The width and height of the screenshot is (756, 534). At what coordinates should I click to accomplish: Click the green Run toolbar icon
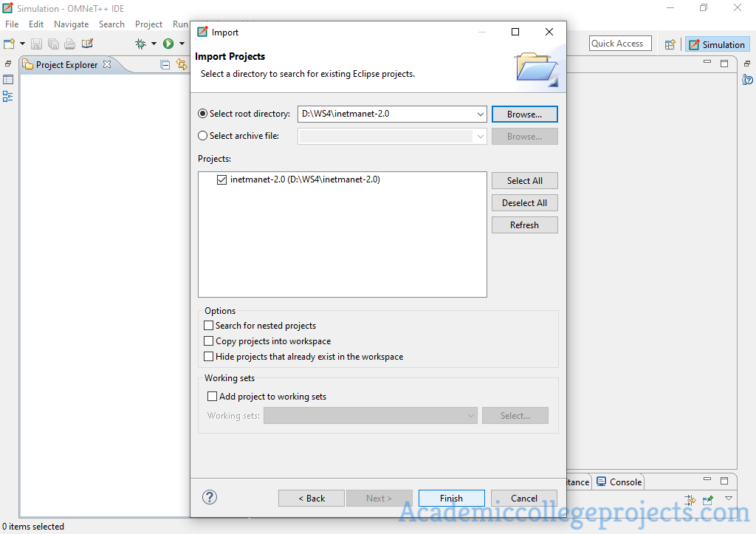coord(168,44)
